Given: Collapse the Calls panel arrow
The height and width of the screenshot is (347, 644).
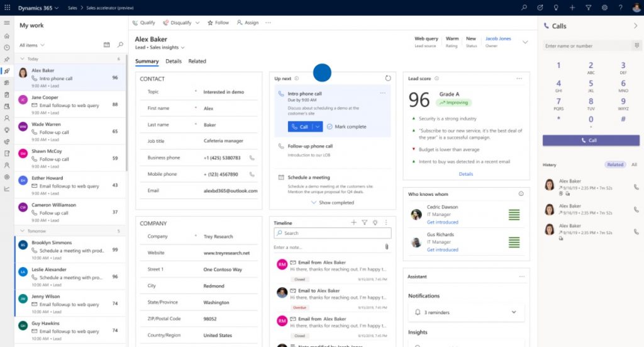Looking at the screenshot, I should [635, 25].
